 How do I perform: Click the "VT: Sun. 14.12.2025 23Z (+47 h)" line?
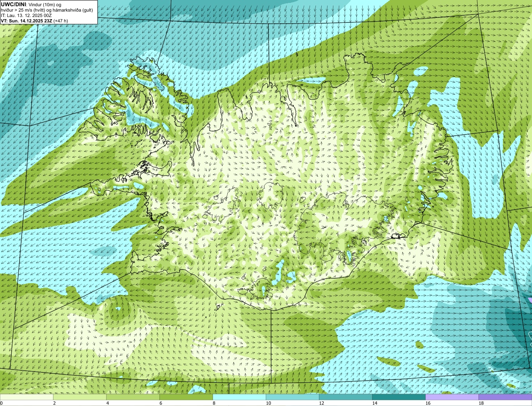tap(34, 21)
